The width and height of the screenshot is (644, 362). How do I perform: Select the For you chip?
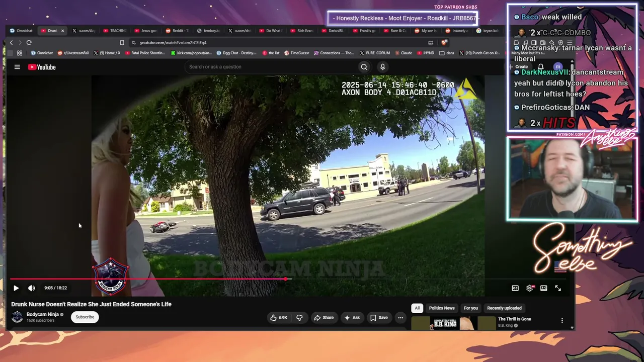471,308
